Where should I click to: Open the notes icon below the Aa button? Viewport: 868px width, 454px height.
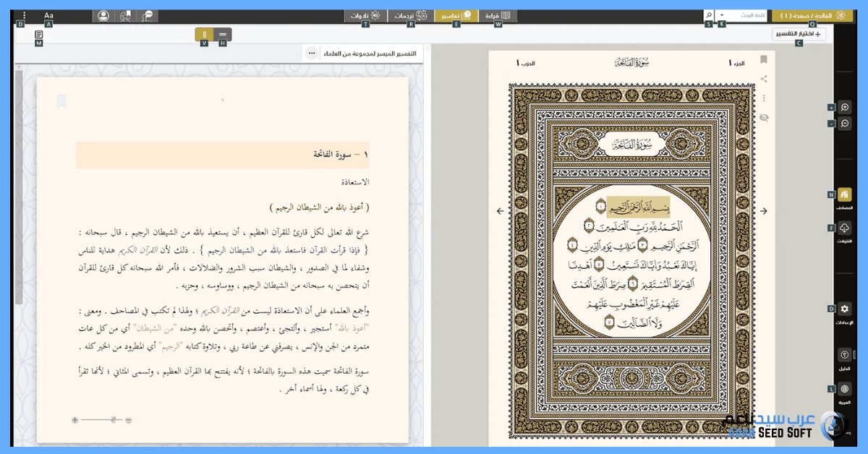39,34
